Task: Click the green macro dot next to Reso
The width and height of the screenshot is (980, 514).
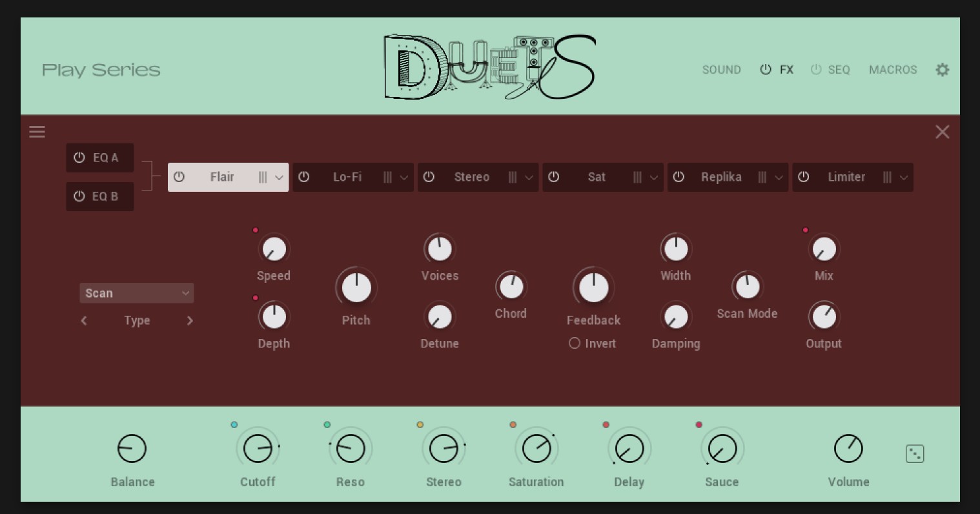Action: 327,425
